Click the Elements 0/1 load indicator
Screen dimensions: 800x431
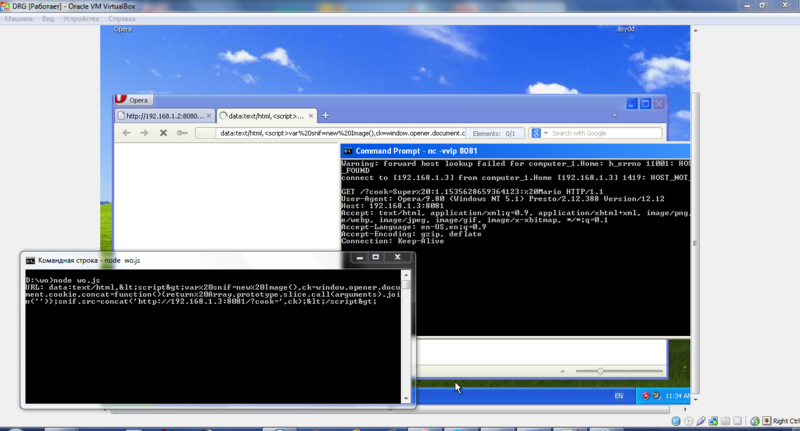pyautogui.click(x=494, y=133)
